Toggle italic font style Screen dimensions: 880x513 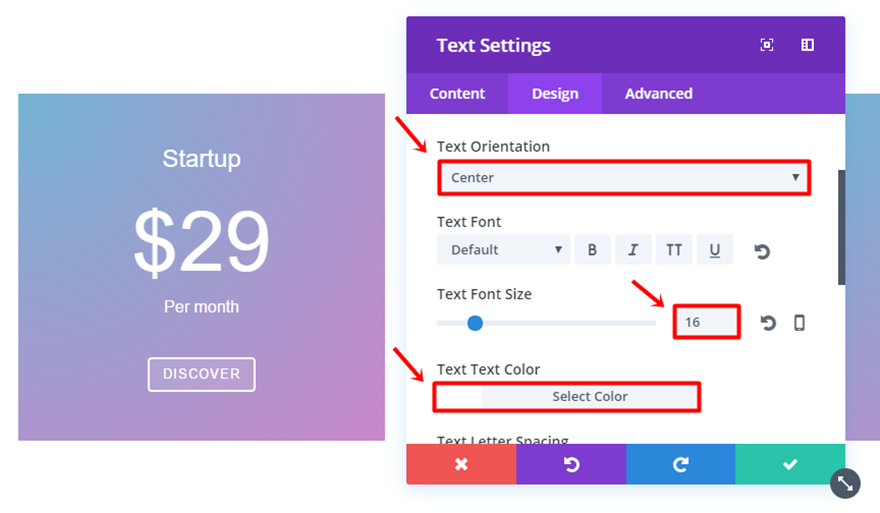click(x=633, y=250)
